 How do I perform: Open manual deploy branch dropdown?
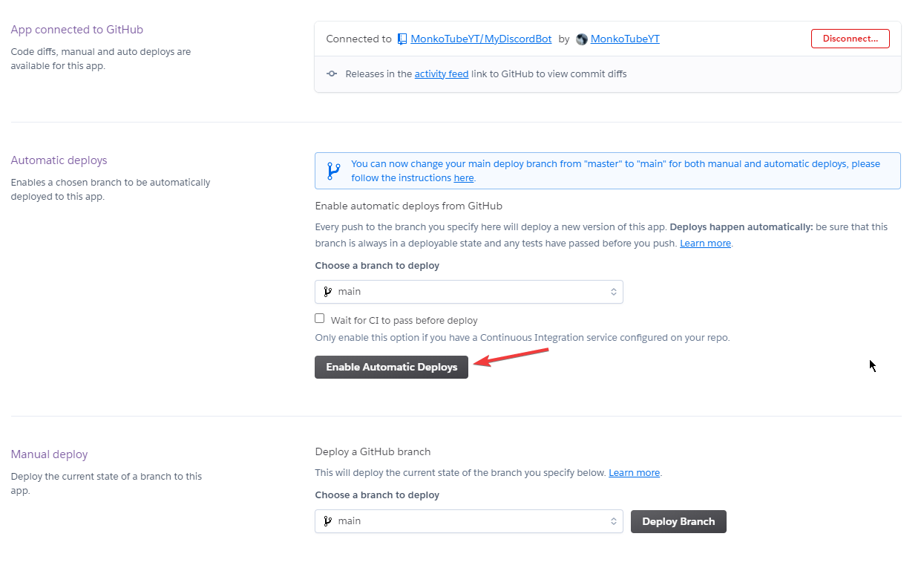(x=468, y=521)
